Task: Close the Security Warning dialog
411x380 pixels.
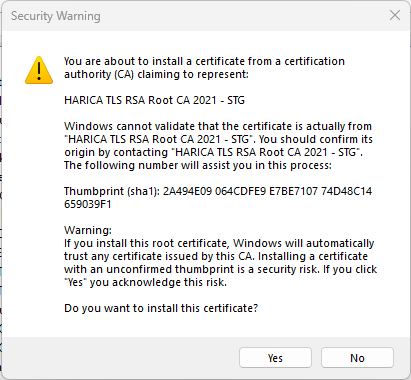Action: (x=395, y=15)
